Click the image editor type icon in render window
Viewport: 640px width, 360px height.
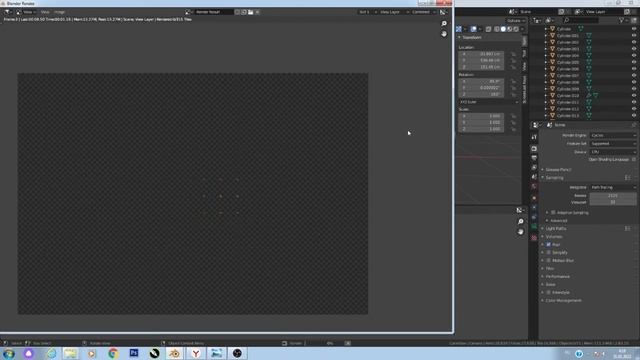click(x=8, y=12)
